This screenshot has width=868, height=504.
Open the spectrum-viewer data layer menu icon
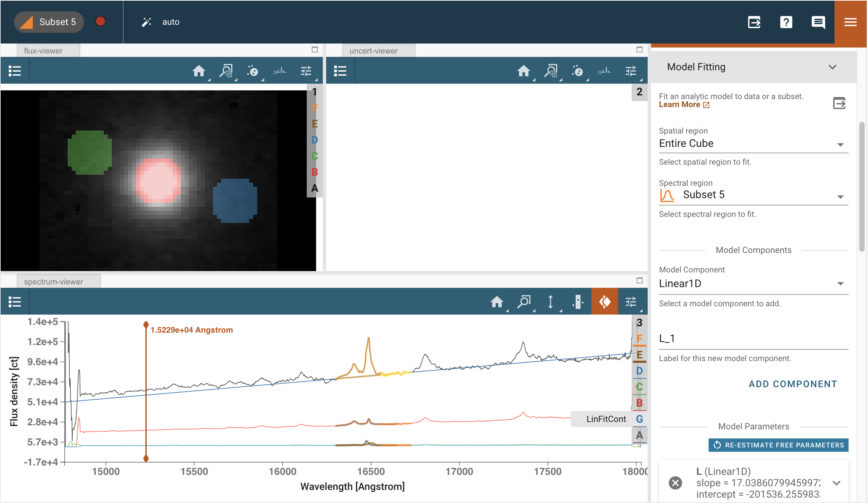point(14,303)
